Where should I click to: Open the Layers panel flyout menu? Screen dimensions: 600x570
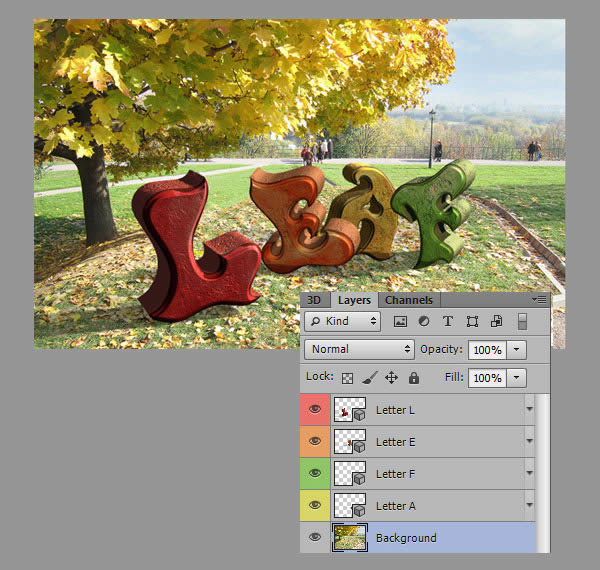tap(540, 300)
